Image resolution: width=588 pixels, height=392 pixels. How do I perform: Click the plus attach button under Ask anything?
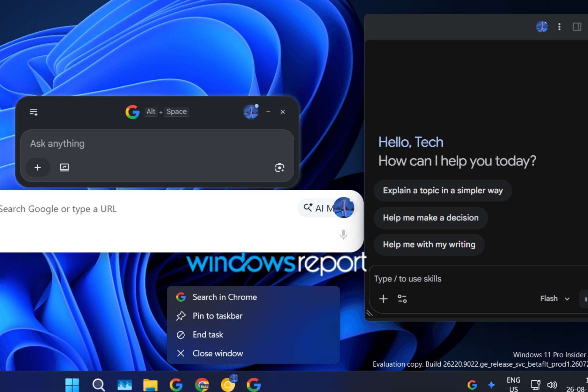38,168
